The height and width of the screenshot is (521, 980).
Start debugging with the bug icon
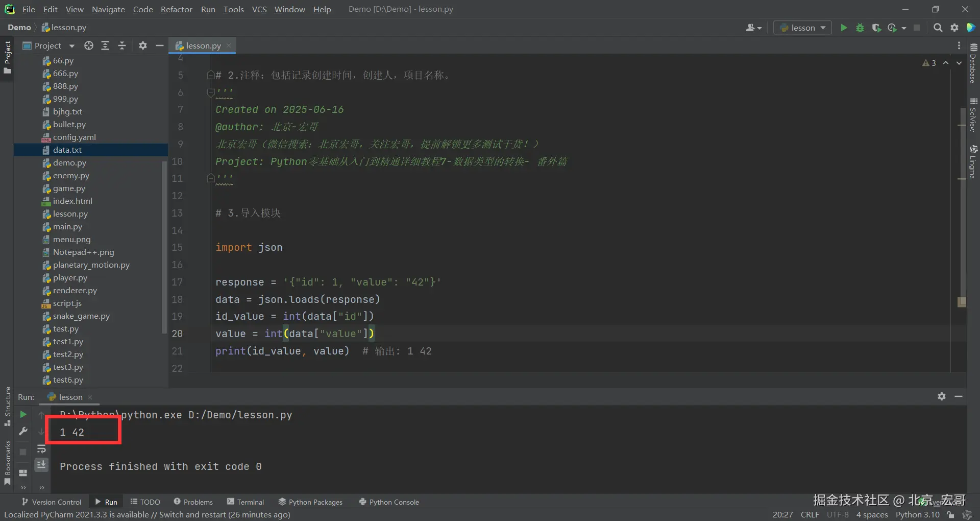(860, 28)
